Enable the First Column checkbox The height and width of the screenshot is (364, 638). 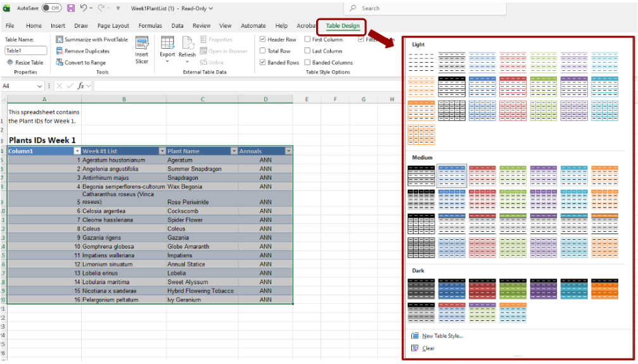(308, 39)
